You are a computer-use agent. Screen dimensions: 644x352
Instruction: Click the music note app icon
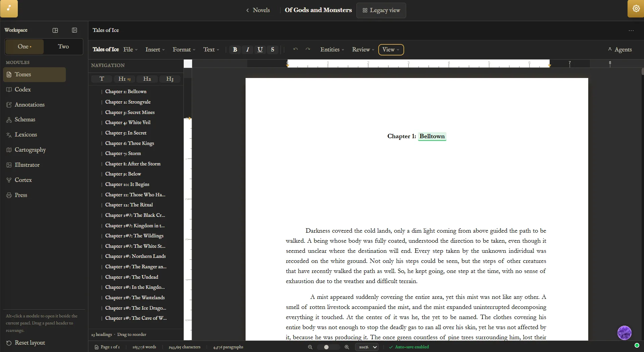pos(9,8)
